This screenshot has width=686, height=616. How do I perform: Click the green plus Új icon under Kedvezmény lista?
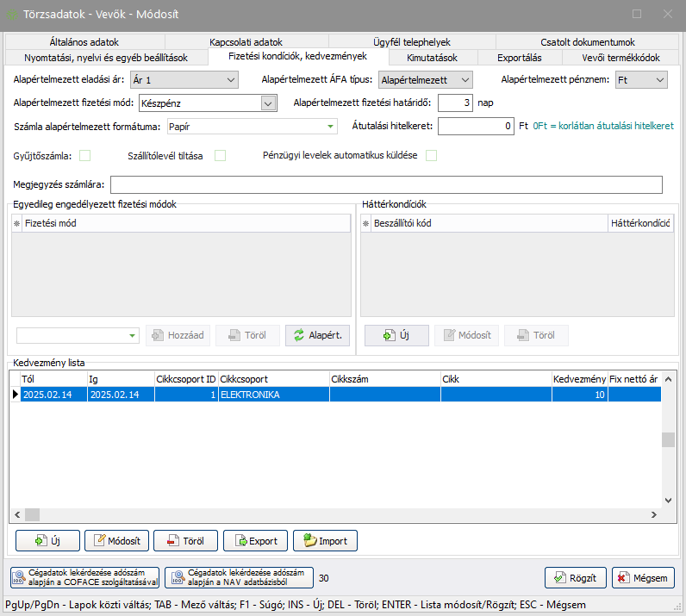(40, 541)
